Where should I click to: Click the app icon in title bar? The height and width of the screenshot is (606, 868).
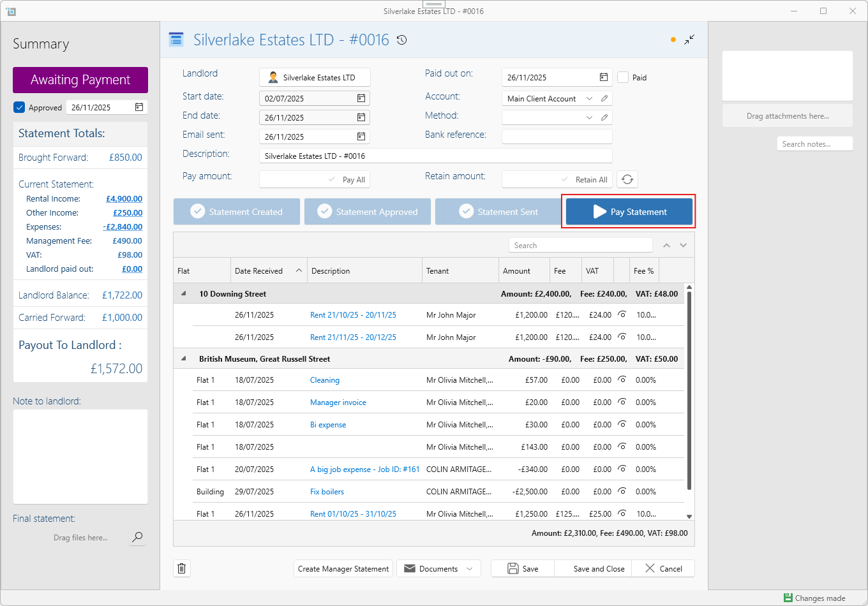coord(11,11)
